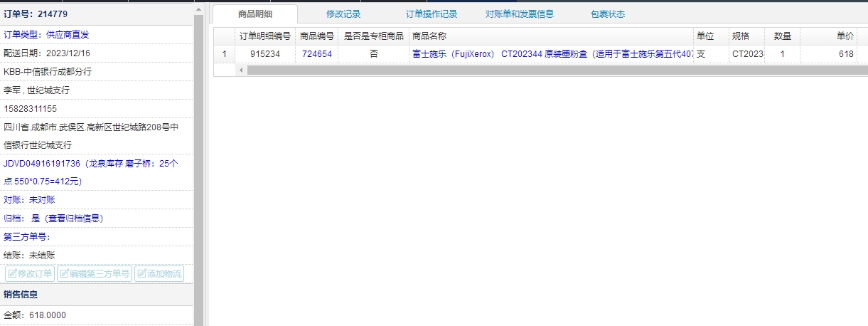Click KBB-中信银行成都分行 text
This screenshot has width=868, height=326.
48,72
